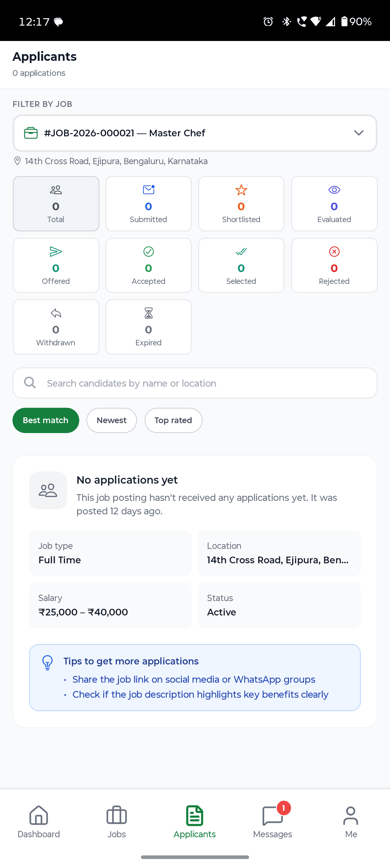
Task: Filter by Accepted applicants card
Action: (148, 266)
